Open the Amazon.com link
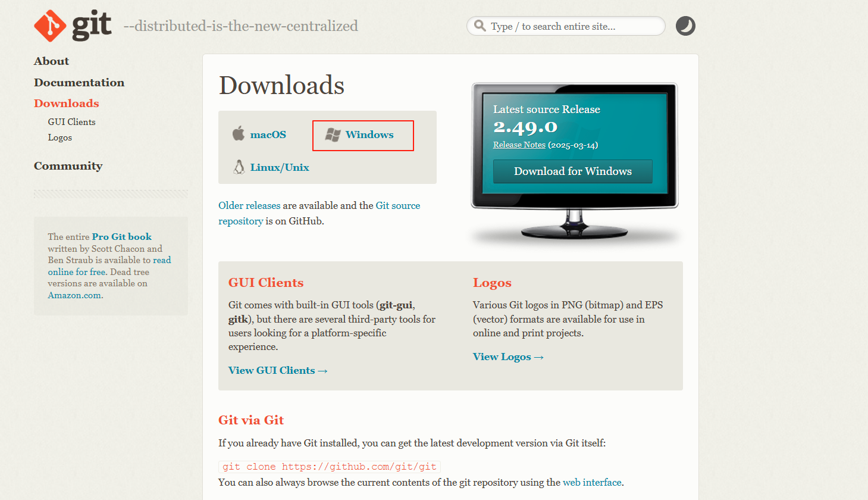This screenshot has width=868, height=500. 76,295
